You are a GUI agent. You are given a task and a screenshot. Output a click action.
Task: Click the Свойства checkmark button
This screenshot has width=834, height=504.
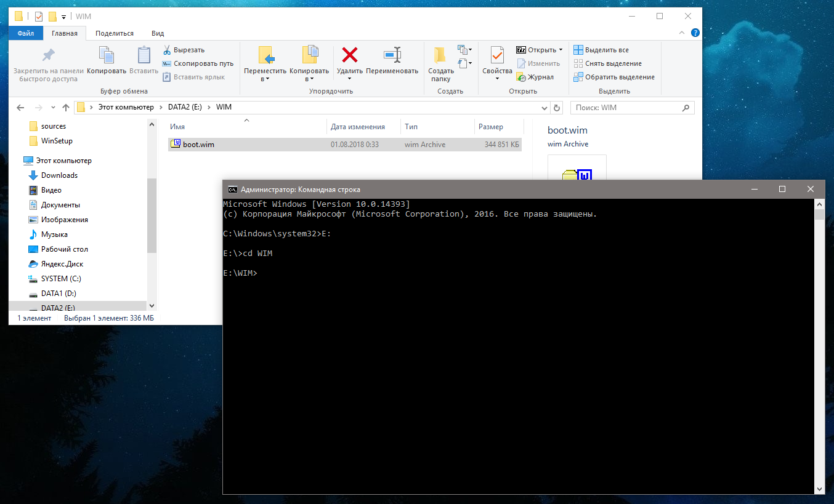tap(497, 64)
